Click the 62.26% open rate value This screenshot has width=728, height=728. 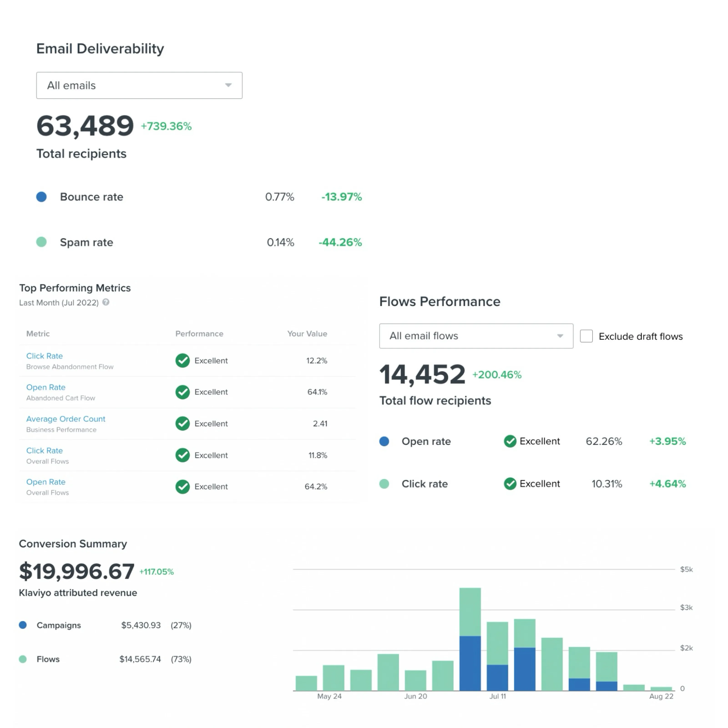[x=604, y=441]
